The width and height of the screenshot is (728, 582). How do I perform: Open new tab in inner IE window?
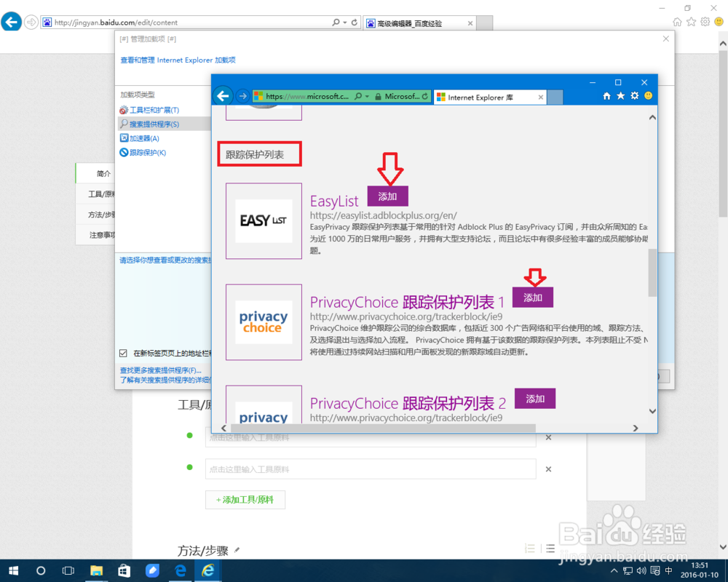(x=555, y=97)
